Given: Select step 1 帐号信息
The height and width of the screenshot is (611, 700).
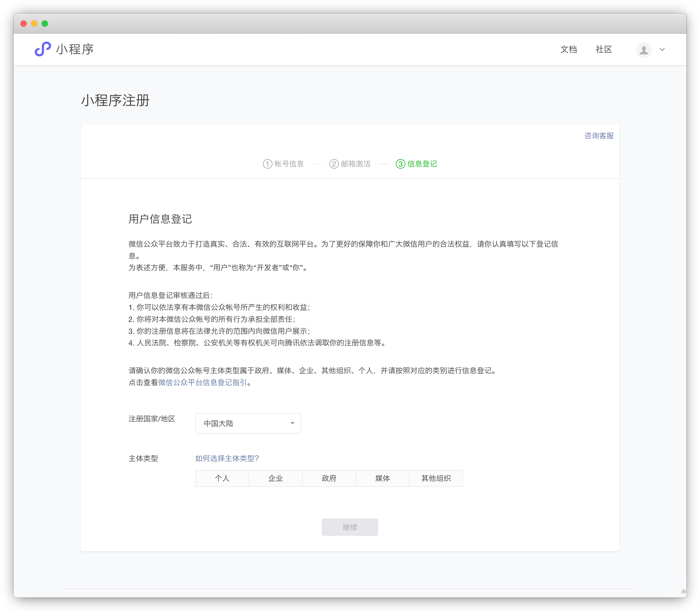Looking at the screenshot, I should pyautogui.click(x=283, y=164).
